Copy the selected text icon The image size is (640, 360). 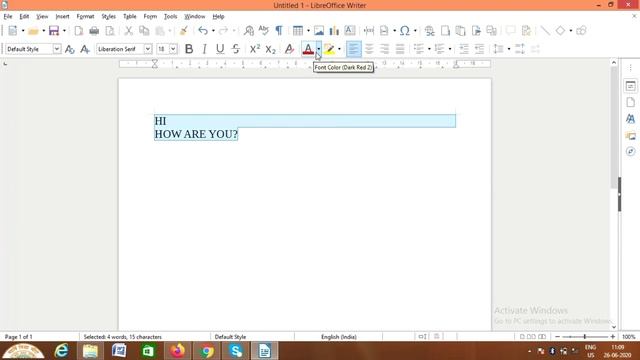coord(144,31)
